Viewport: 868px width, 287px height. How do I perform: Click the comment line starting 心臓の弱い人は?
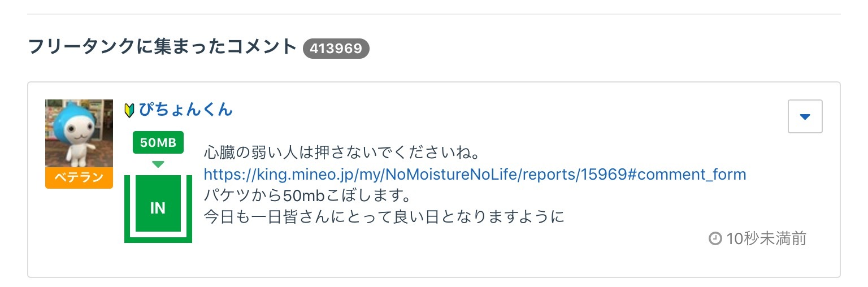(341, 153)
